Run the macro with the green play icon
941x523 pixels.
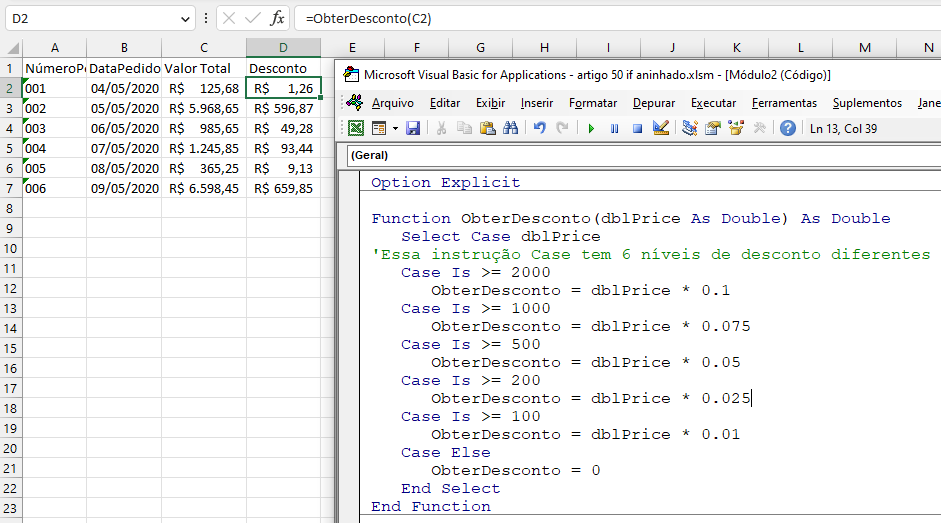[x=591, y=128]
